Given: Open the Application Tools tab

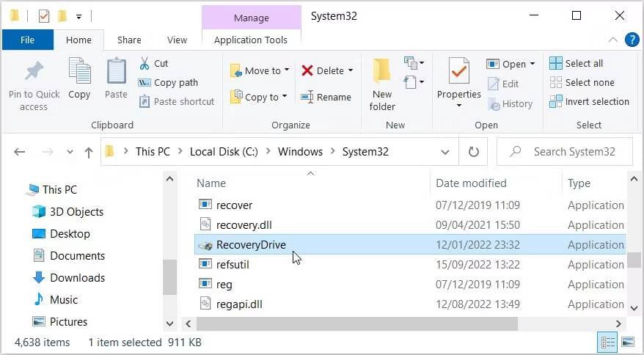Looking at the screenshot, I should (x=251, y=40).
